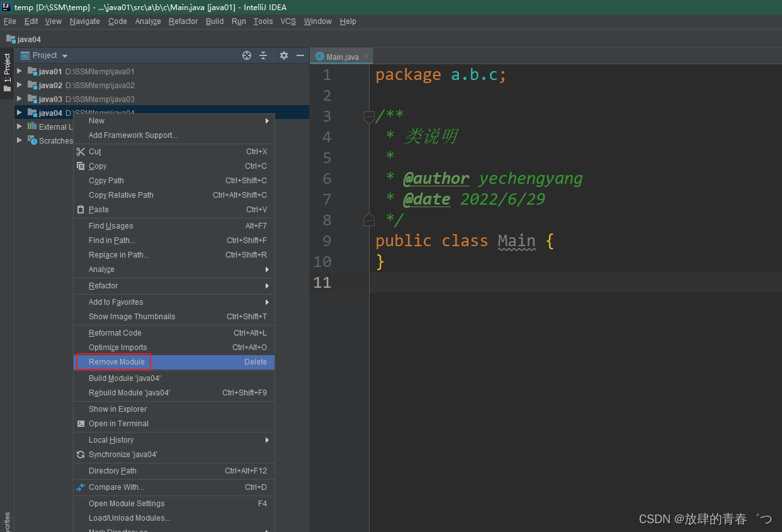782x532 pixels.
Task: Choose Open Module Settings
Action: [174, 504]
